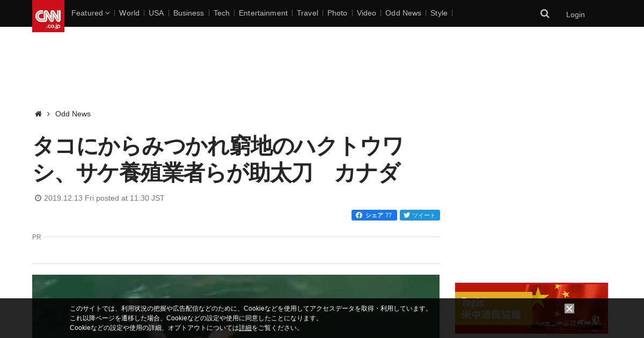644x338 pixels.
Task: Open the Video section
Action: 367,13
